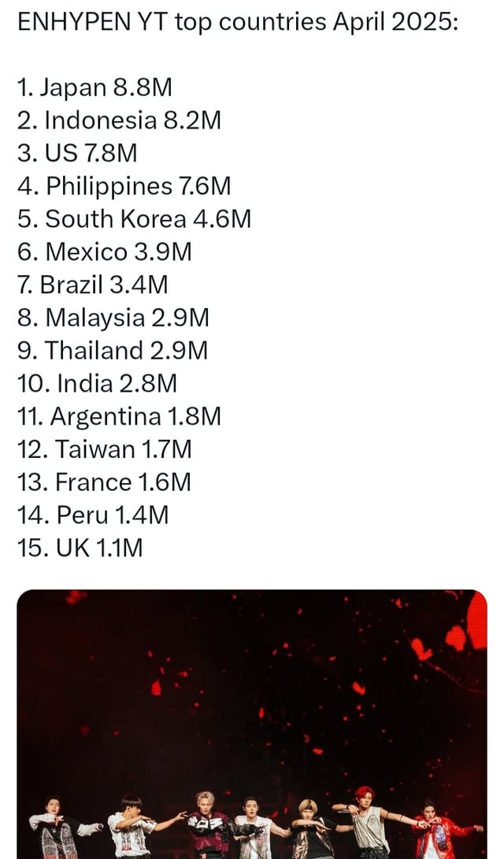The width and height of the screenshot is (504, 859).
Task: Tap the "3. US 7.8M" line
Action: pos(77,153)
